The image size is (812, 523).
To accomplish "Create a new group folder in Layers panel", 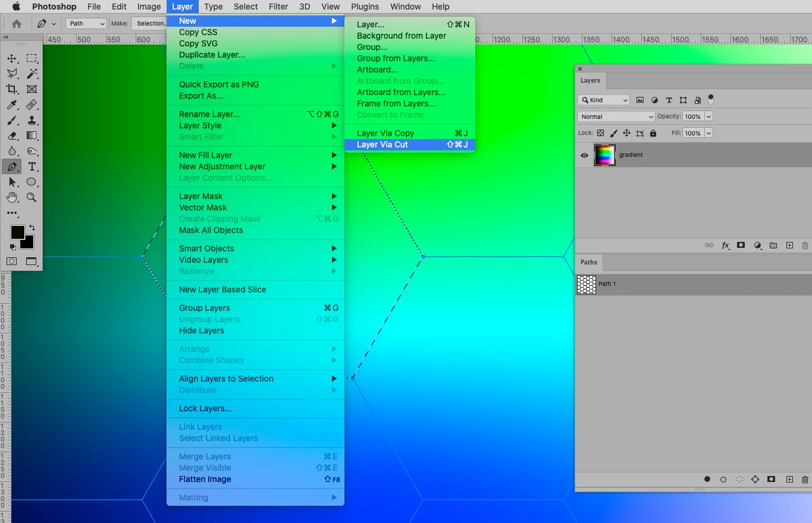I will pyautogui.click(x=773, y=245).
